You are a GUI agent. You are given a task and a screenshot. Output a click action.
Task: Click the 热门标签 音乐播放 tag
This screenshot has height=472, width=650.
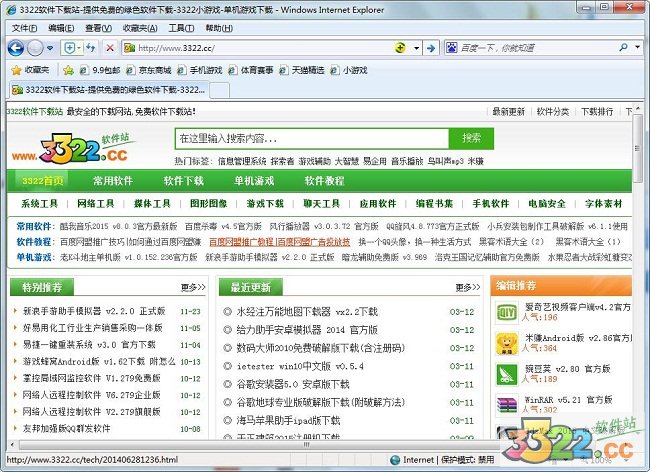tap(407, 161)
